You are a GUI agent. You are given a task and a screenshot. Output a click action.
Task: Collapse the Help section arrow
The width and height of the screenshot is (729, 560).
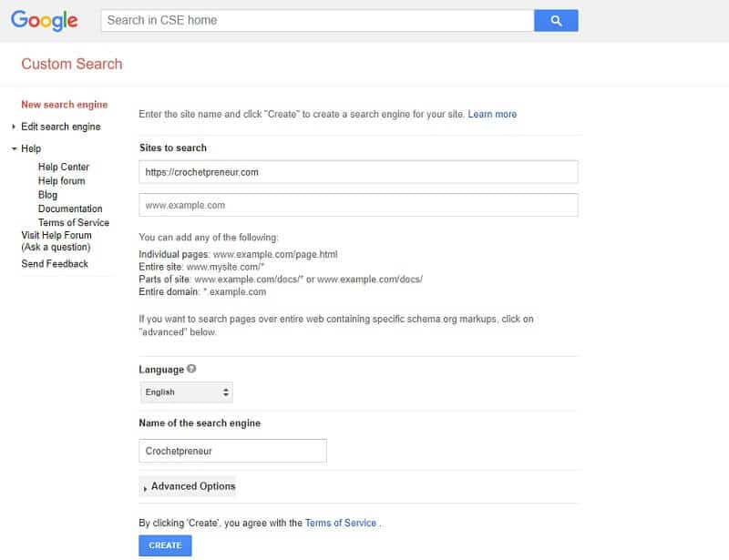point(14,148)
